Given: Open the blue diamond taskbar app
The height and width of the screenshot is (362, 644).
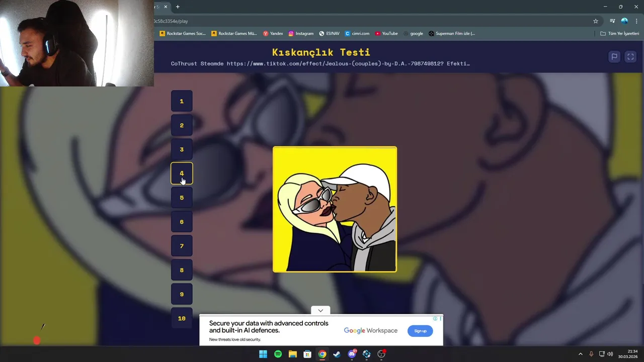Looking at the screenshot, I should [367, 354].
